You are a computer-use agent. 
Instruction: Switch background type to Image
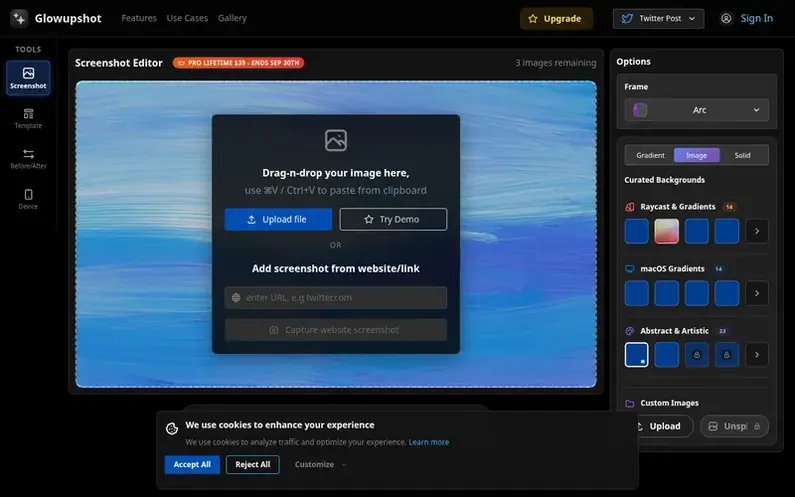(697, 155)
